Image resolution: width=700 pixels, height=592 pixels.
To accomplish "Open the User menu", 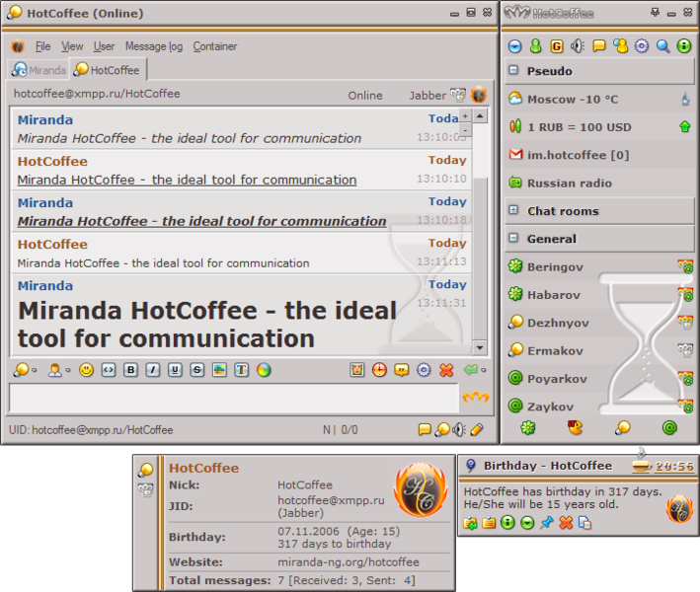I will coord(104,46).
